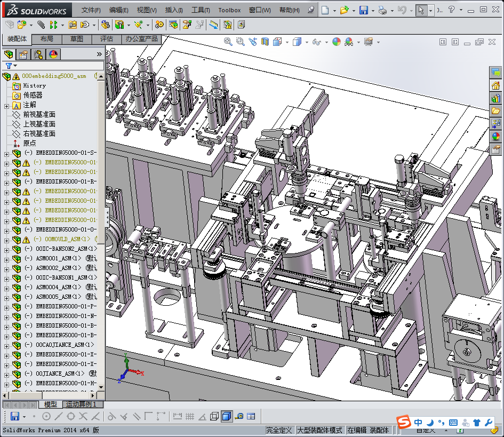Screen dimensions: 504x437
Task: Click the Save disk icon in top toolbar
Action: pyautogui.click(x=363, y=10)
